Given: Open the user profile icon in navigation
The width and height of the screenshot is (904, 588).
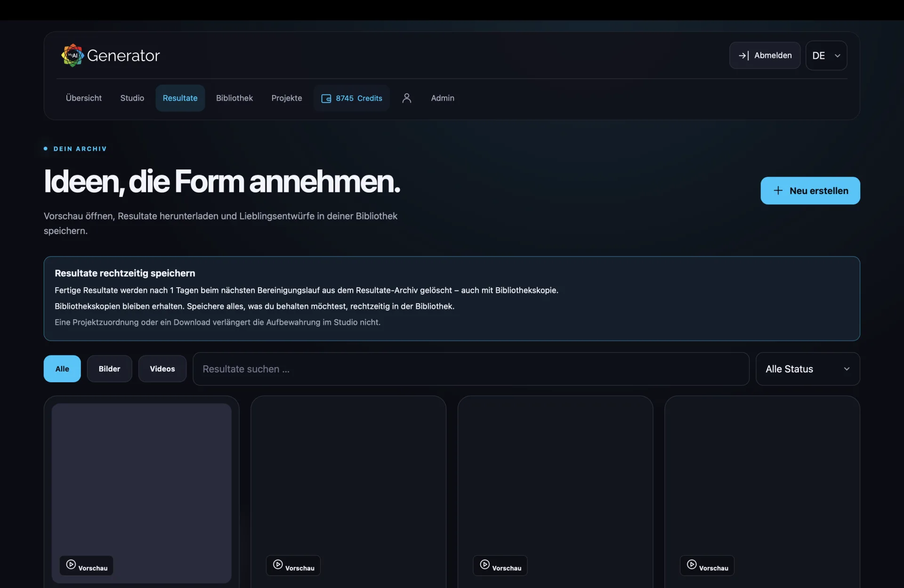Looking at the screenshot, I should click(x=407, y=98).
